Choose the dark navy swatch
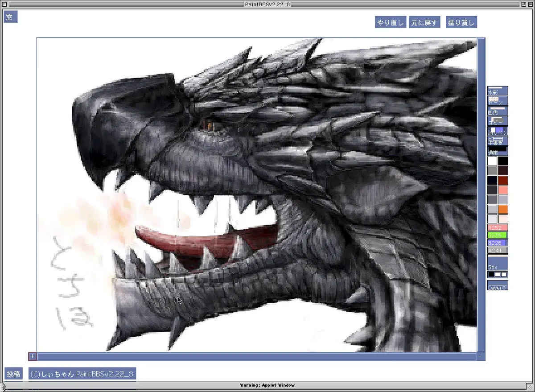Image resolution: width=535 pixels, height=392 pixels. [492, 180]
